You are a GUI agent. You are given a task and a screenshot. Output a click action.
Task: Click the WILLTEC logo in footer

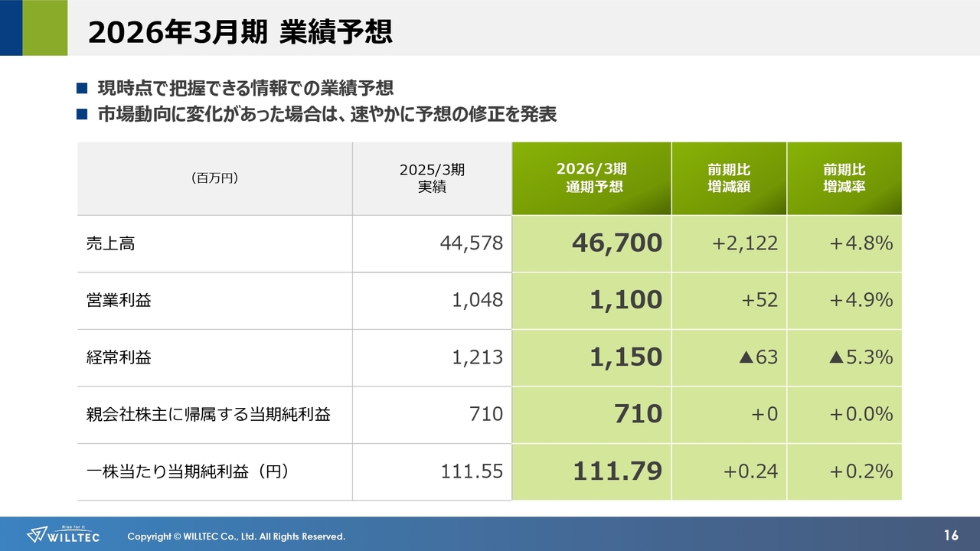[63, 534]
